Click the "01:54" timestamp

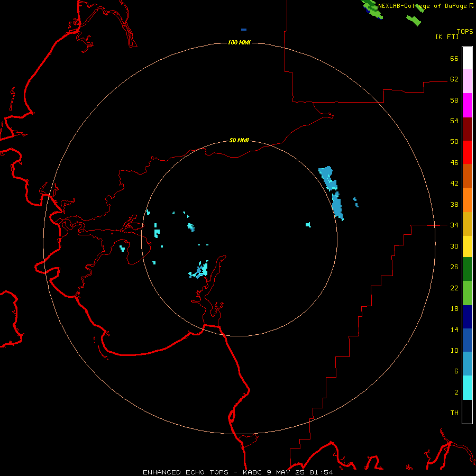coord(321,472)
